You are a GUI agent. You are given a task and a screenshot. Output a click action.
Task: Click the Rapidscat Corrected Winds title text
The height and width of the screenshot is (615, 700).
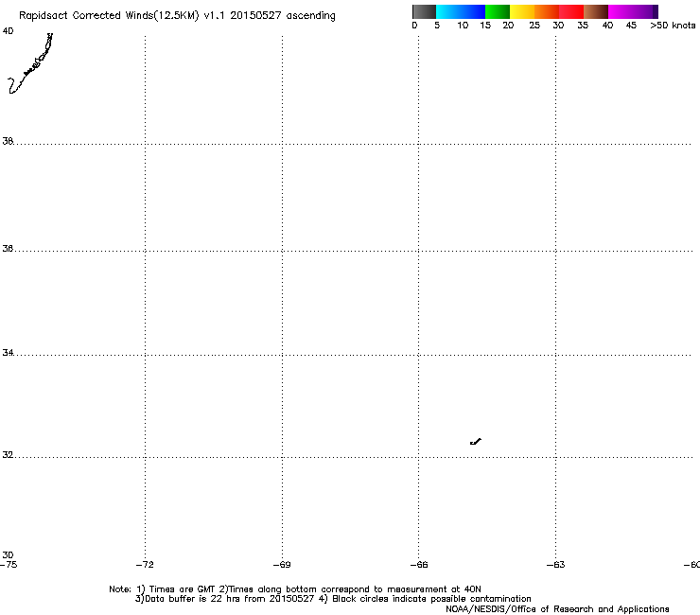(177, 16)
